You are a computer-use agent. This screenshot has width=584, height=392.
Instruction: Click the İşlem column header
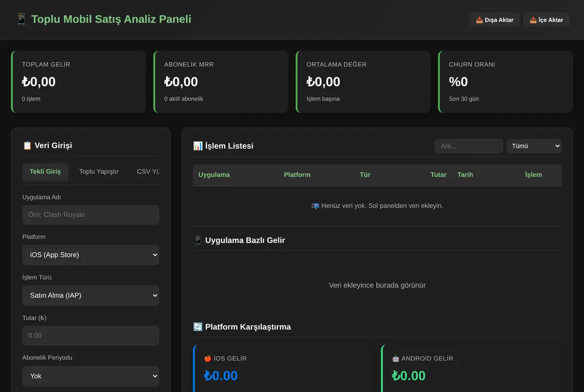533,175
